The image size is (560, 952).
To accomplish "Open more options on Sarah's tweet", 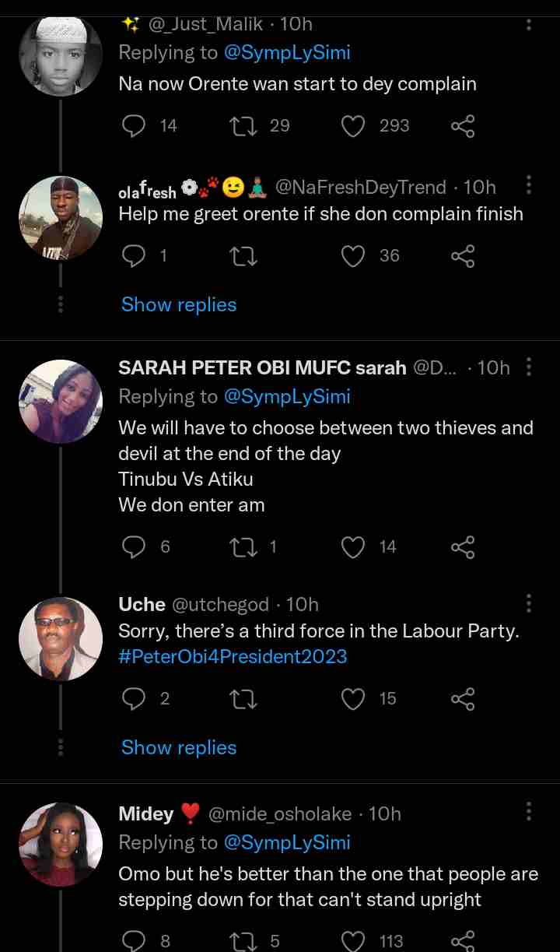I will 529,367.
